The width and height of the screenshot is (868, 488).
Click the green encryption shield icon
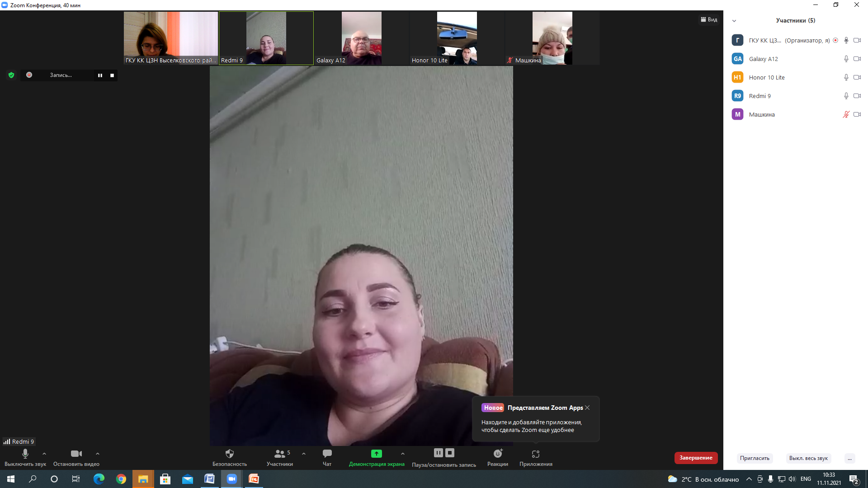click(x=11, y=75)
